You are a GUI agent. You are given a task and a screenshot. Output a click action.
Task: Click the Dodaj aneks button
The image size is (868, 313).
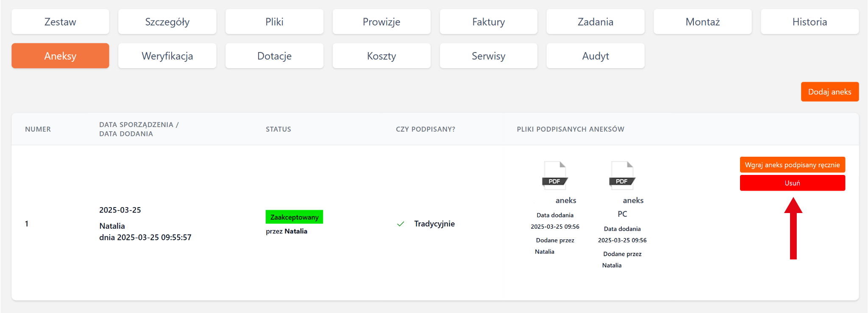[x=829, y=92]
